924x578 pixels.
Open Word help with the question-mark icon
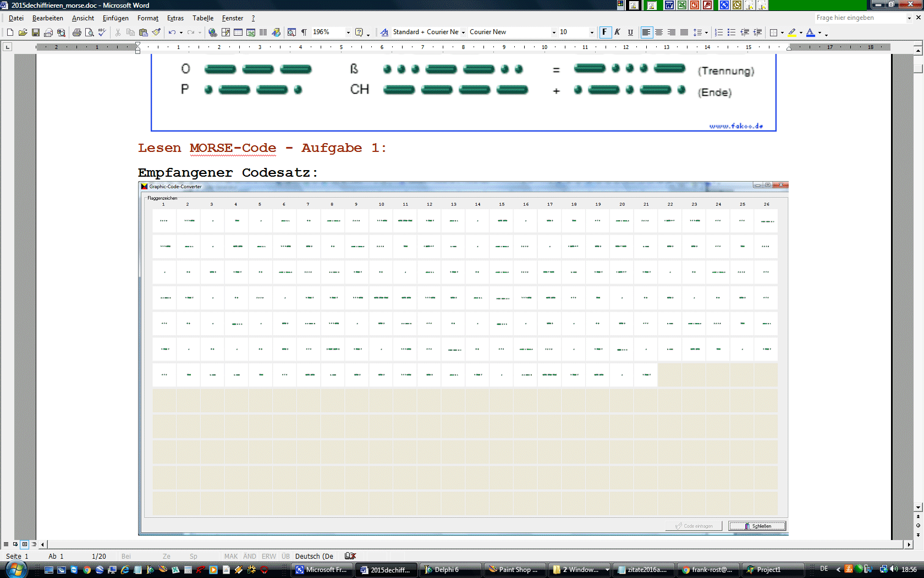359,32
